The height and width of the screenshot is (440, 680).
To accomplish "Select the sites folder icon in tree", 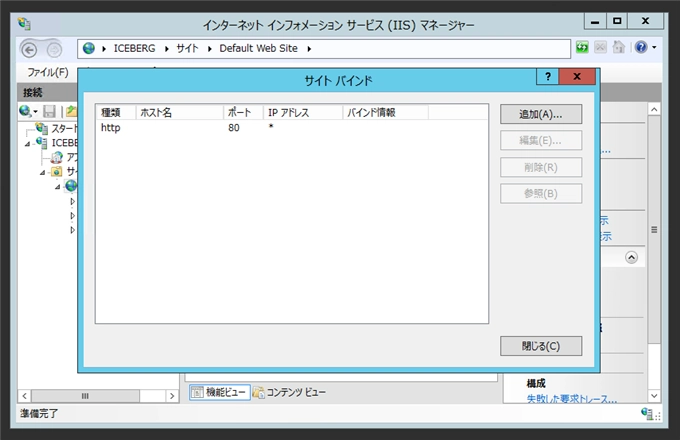I will [56, 172].
